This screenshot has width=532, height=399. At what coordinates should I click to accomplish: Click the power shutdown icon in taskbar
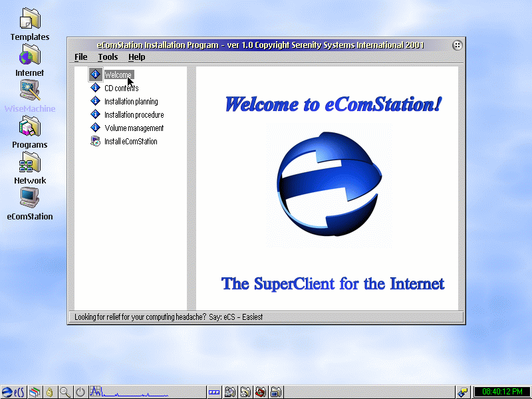click(x=80, y=392)
